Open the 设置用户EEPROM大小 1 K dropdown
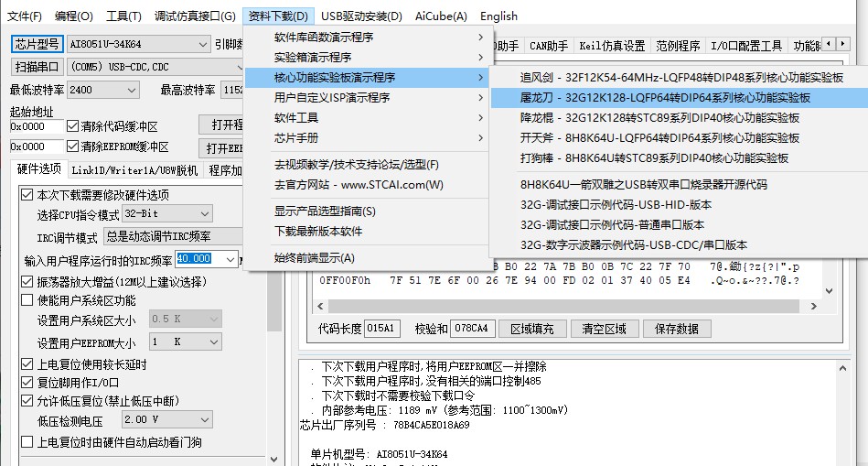 point(186,341)
